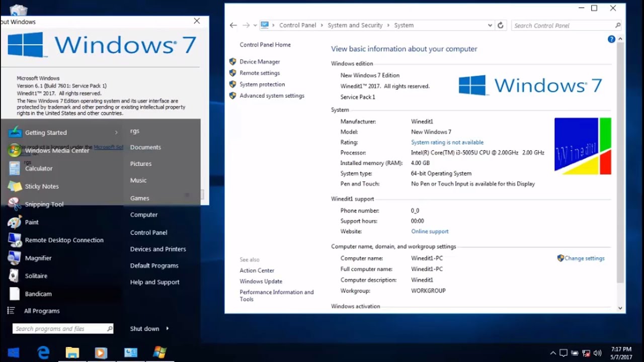Open the Getting Started program icon
This screenshot has width=644, height=362.
(x=15, y=132)
